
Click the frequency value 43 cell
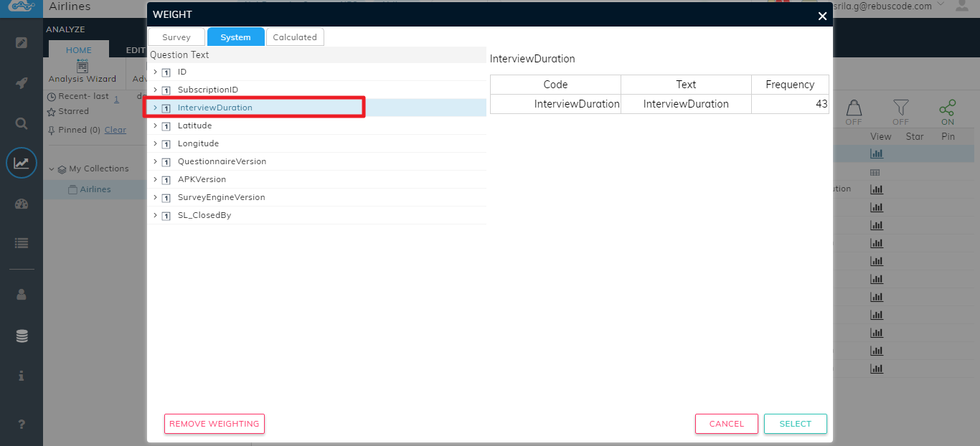(x=790, y=104)
